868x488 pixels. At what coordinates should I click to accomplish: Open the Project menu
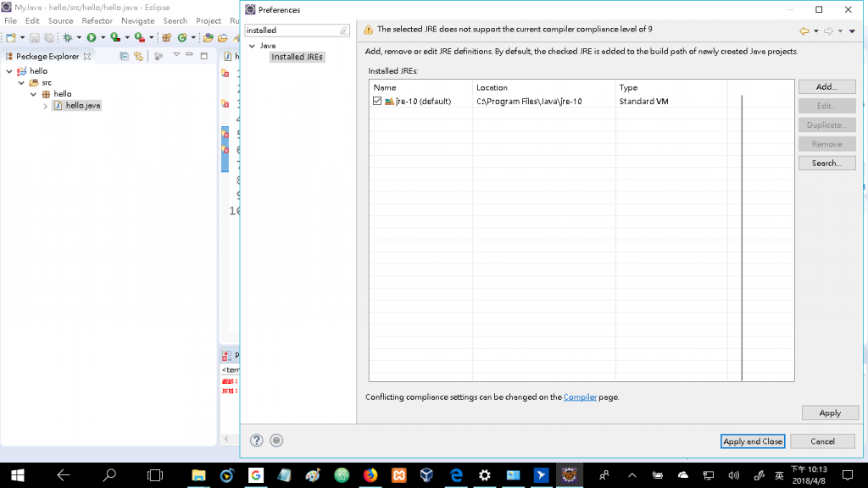(209, 20)
